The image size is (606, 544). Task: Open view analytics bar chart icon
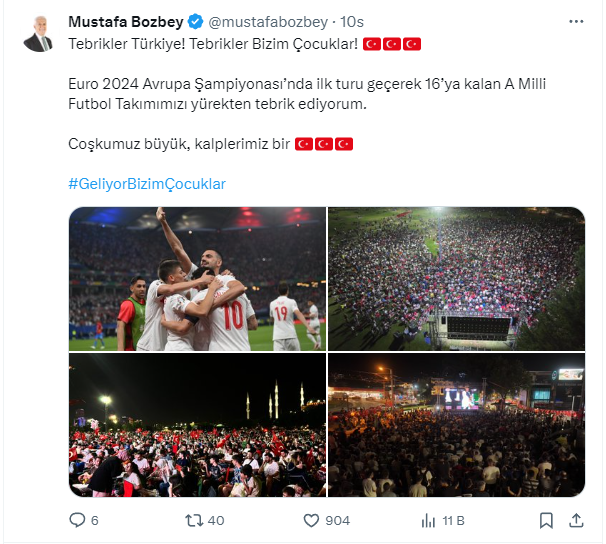pyautogui.click(x=428, y=520)
